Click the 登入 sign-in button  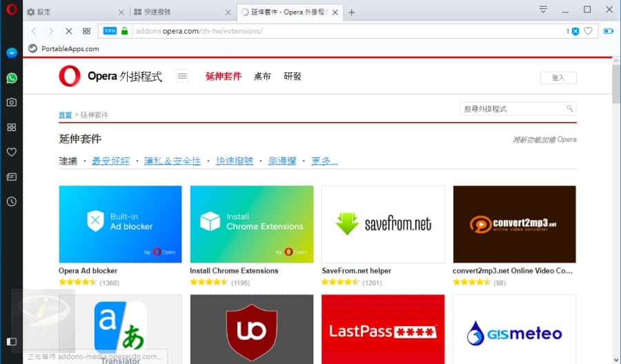558,78
